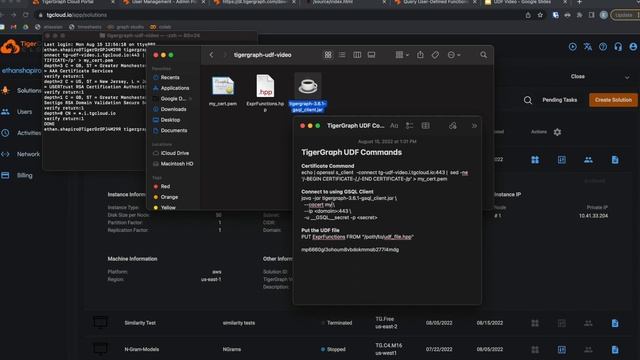Viewport: 640px width, 360px height.
Task: Open Billing in TigerGraph sidebar
Action: tap(17, 176)
